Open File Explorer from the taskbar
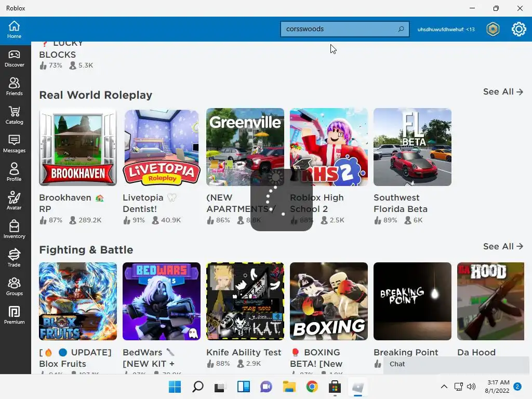Viewport: 532px width, 399px height. pos(289,387)
